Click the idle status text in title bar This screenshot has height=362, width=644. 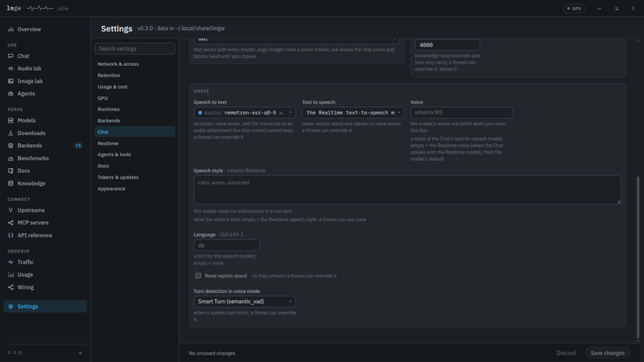pyautogui.click(x=63, y=9)
